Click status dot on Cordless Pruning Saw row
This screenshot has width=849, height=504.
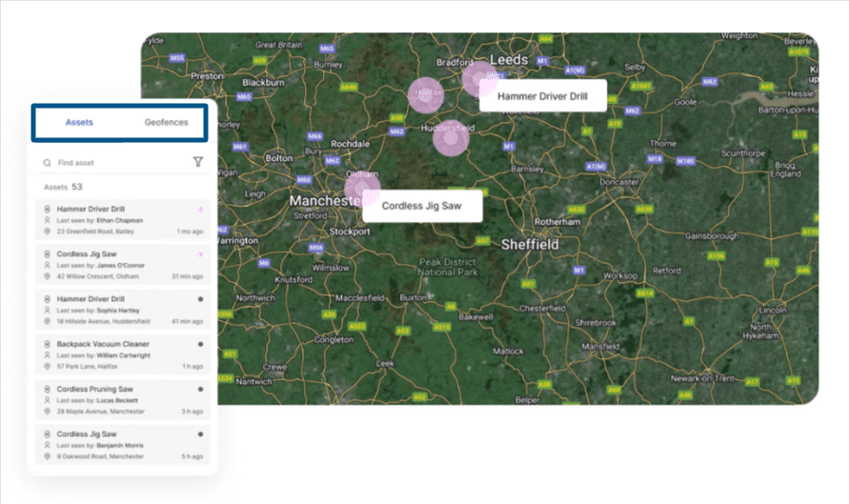200,389
